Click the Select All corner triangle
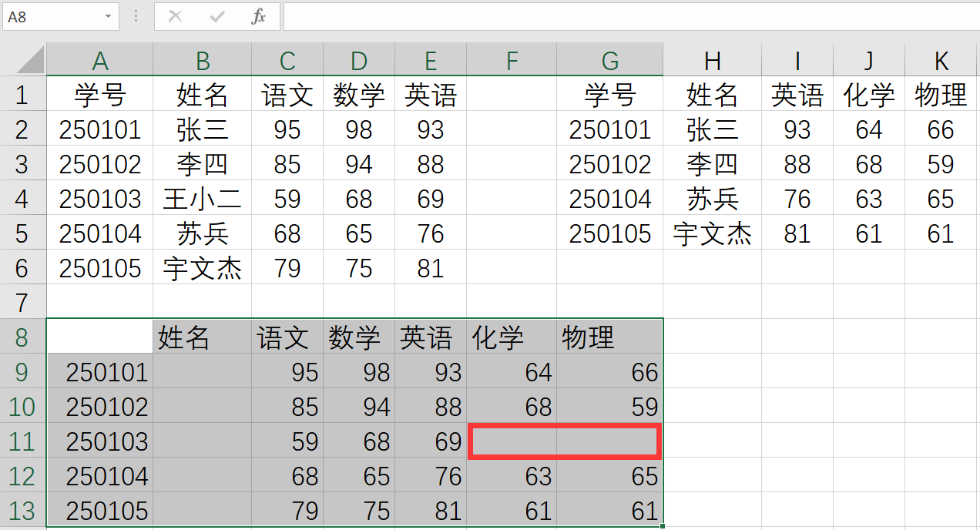980x530 pixels. [31, 59]
